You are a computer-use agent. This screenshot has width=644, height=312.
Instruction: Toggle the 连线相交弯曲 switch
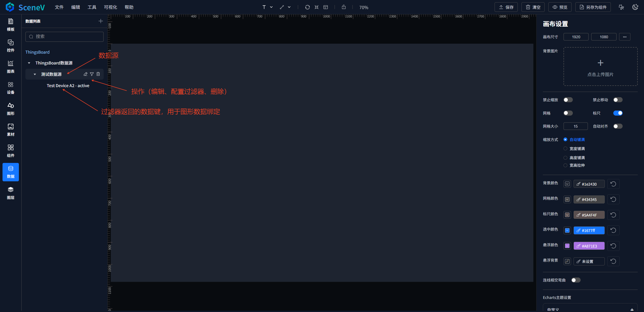click(x=576, y=280)
